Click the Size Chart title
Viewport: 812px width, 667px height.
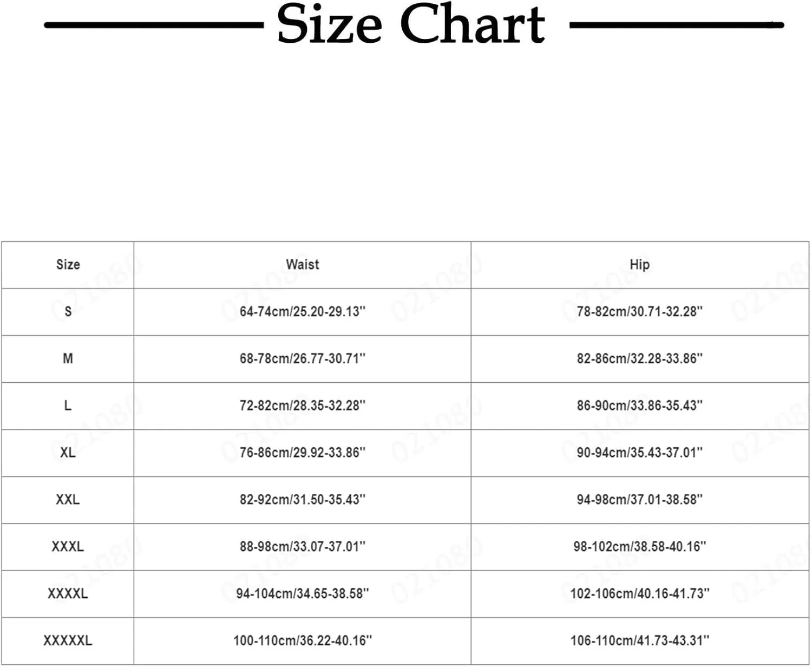410,24
